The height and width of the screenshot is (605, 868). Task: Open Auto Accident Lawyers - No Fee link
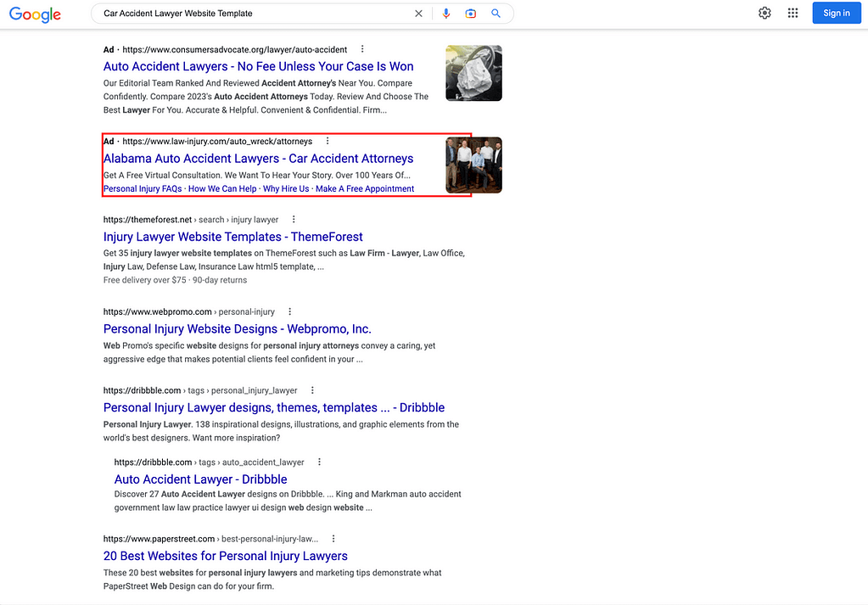click(x=259, y=66)
